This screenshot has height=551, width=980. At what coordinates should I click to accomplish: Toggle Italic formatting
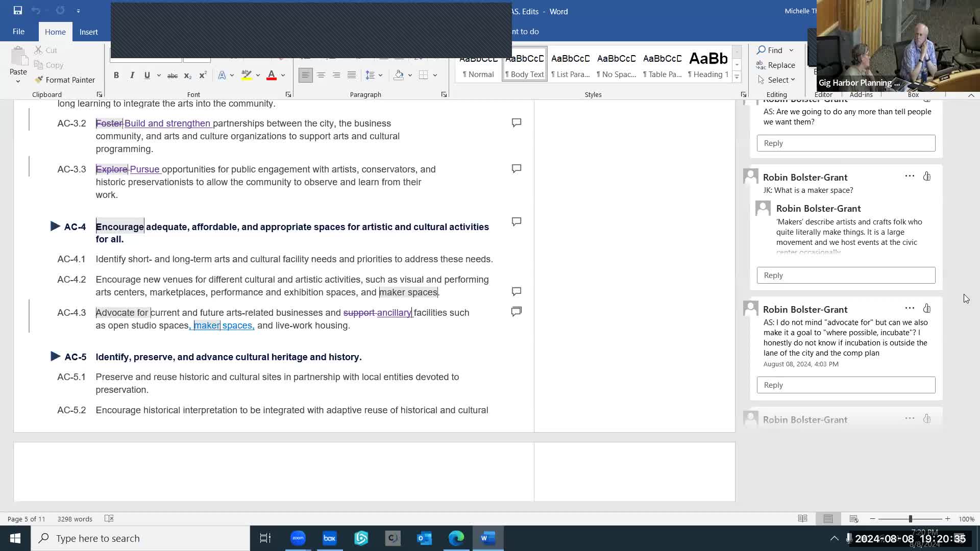(132, 75)
